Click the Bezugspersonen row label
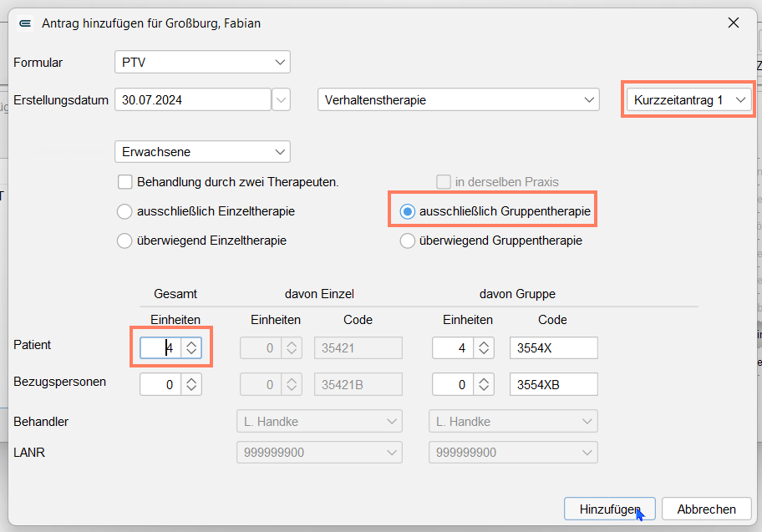 (x=60, y=382)
